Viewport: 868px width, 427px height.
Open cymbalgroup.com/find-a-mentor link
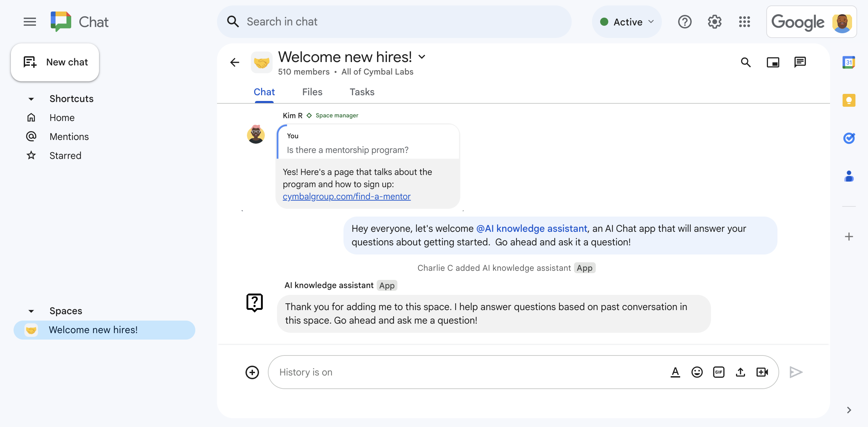coord(347,196)
